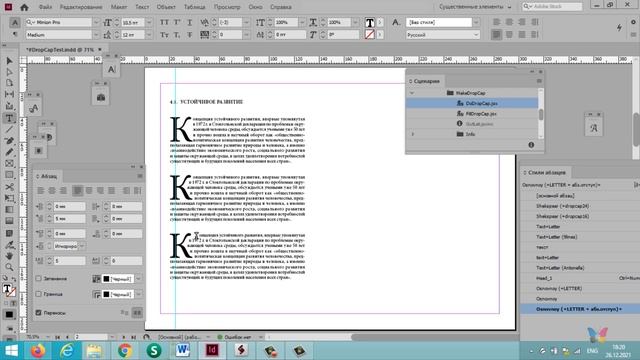640x360 pixels.
Task: Apply the Shakspear (+dropcap24) paragraph style
Action: pos(562,206)
